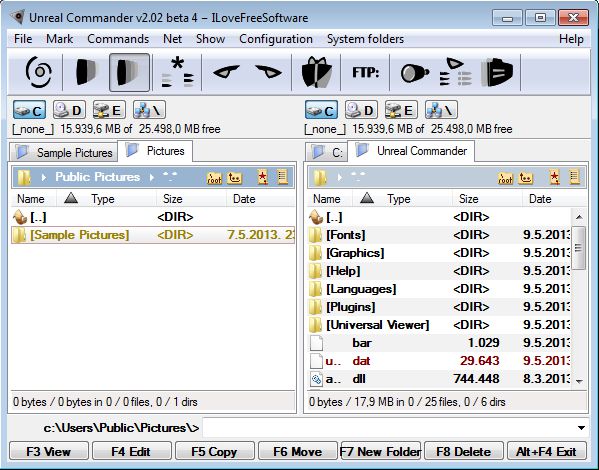Screen dimensions: 599x470
Task: Expand the arrow after Public Pictures
Action: click(x=152, y=177)
